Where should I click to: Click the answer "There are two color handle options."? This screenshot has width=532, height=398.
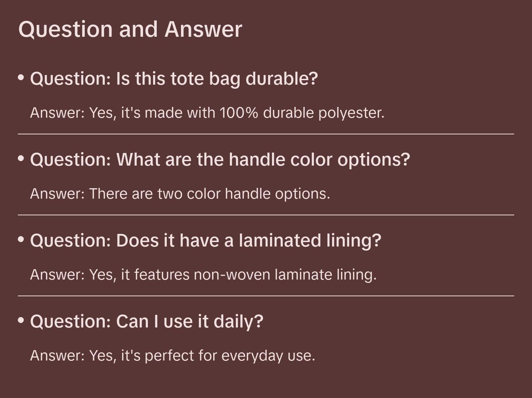[x=180, y=194]
